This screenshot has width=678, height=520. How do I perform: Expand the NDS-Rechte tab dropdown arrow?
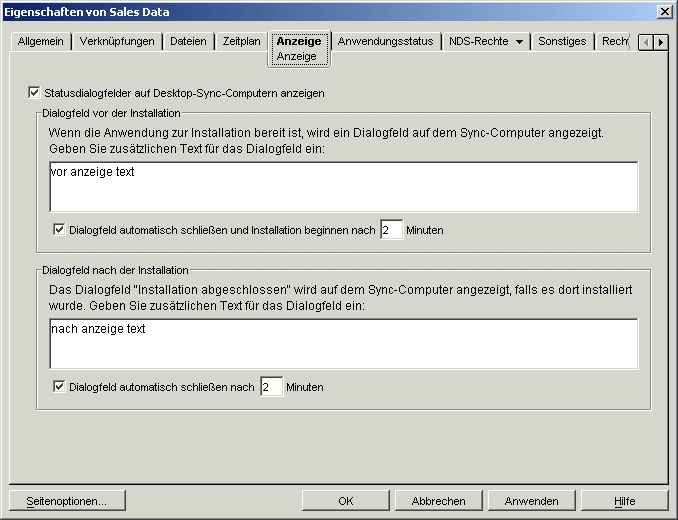click(519, 42)
